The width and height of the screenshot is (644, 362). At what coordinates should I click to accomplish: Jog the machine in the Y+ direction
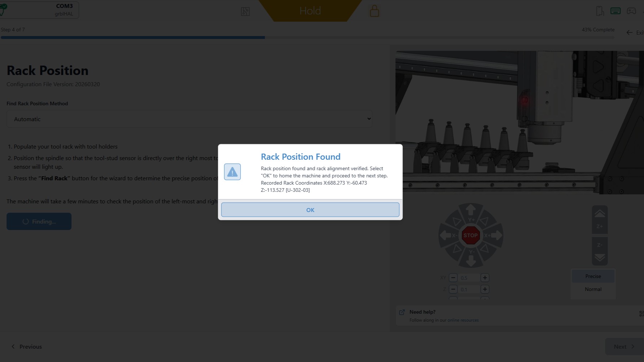pyautogui.click(x=470, y=211)
